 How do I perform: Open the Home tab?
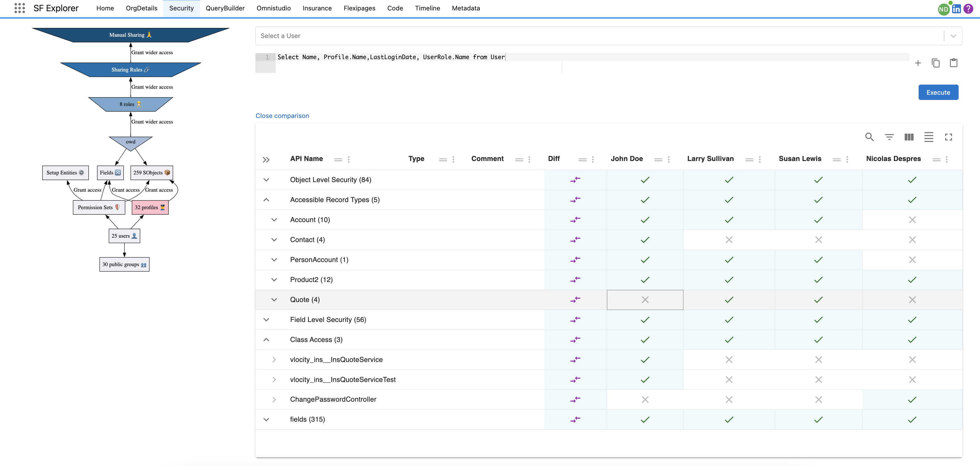click(105, 8)
